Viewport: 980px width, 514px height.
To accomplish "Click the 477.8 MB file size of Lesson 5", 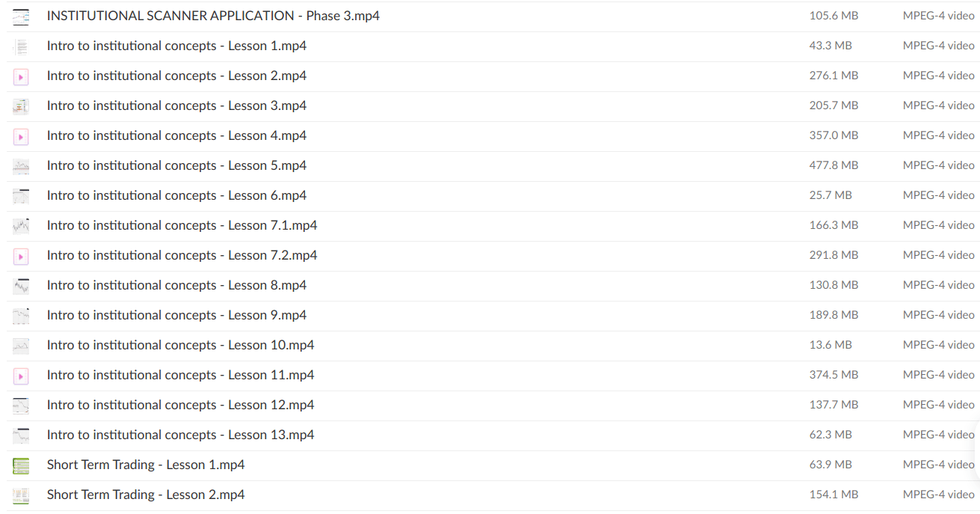I will pyautogui.click(x=833, y=165).
